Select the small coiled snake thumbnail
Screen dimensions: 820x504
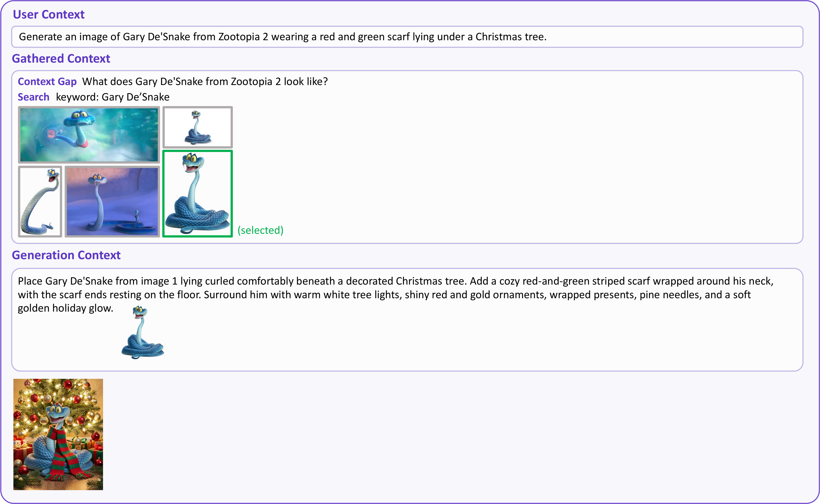click(198, 127)
